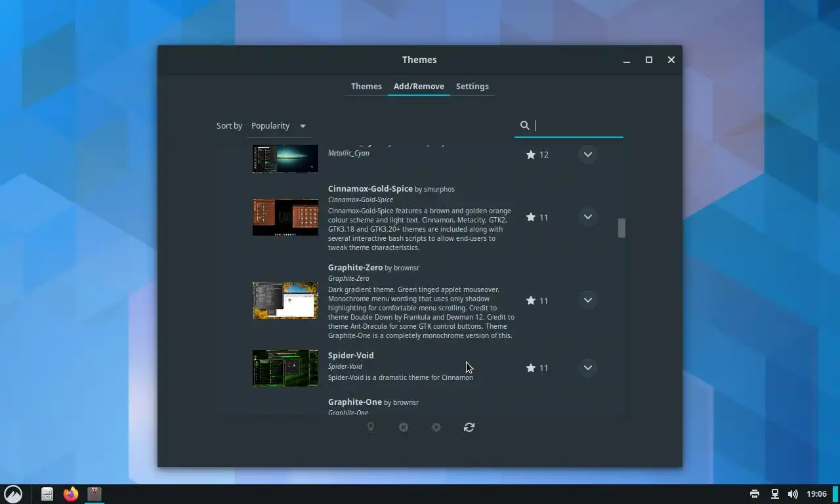Click the uninstall circle-x icon
840x504 pixels.
[x=404, y=427]
